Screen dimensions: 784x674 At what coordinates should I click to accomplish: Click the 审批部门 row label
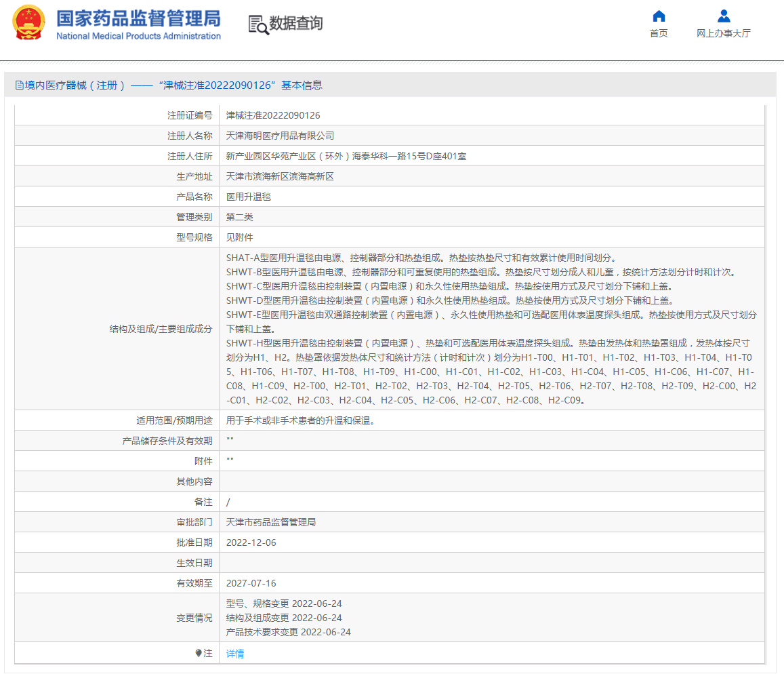(194, 522)
